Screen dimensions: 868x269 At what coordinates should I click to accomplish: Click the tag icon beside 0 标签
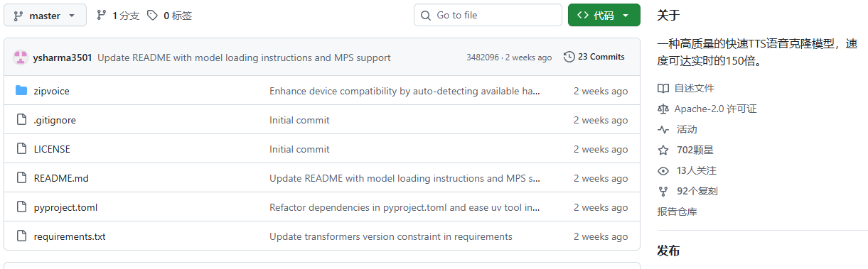152,15
